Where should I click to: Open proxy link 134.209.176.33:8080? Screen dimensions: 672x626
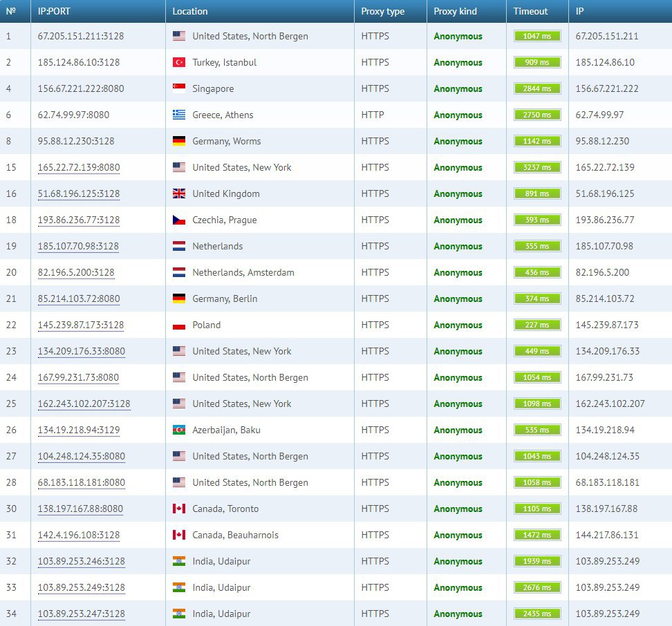click(82, 351)
